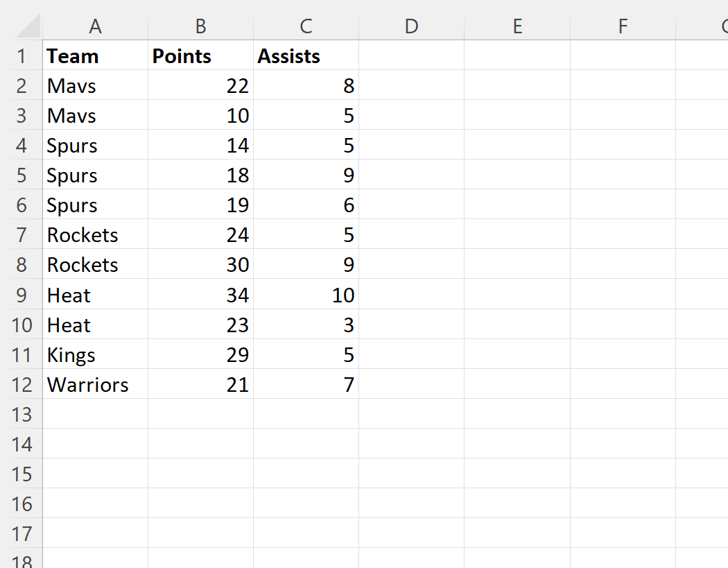This screenshot has width=728, height=568.
Task: Select the Kings cell
Action: click(x=95, y=354)
